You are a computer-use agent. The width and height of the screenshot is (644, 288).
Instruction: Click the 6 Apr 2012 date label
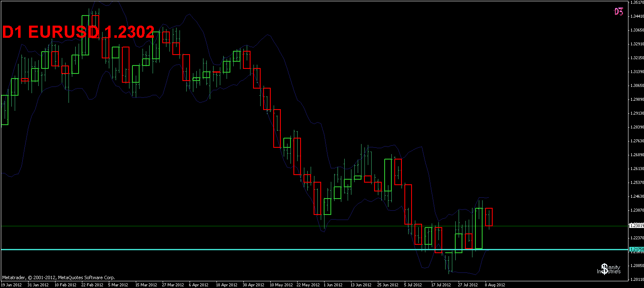(x=199, y=285)
